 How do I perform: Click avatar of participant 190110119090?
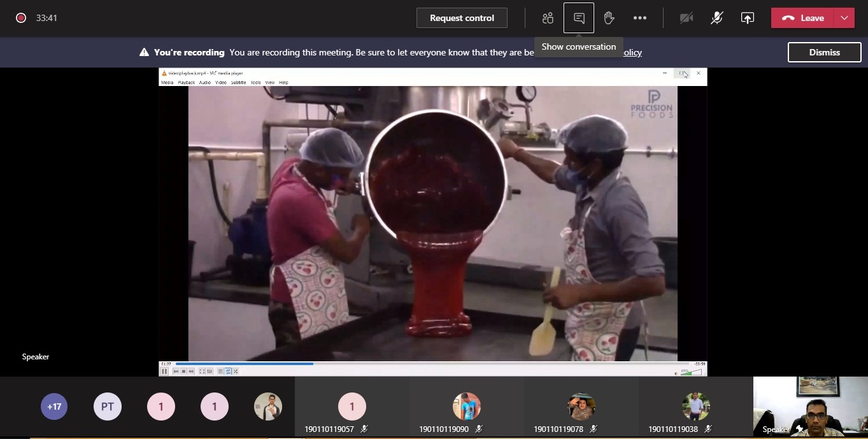466,407
